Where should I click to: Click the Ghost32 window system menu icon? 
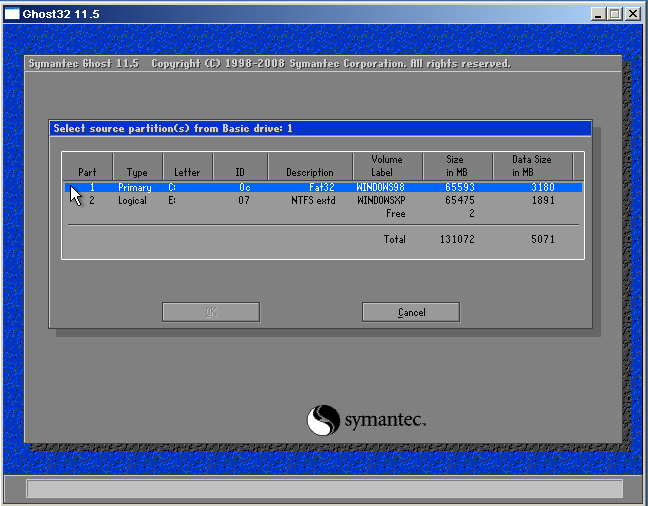tap(12, 14)
